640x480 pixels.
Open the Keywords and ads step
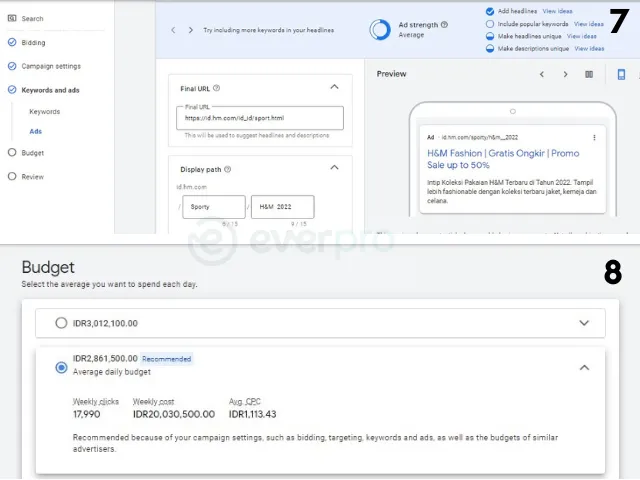pos(50,90)
